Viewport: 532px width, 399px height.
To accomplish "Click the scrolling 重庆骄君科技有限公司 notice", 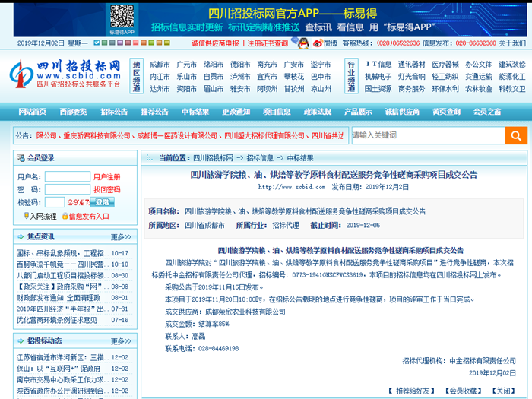I will (x=97, y=136).
